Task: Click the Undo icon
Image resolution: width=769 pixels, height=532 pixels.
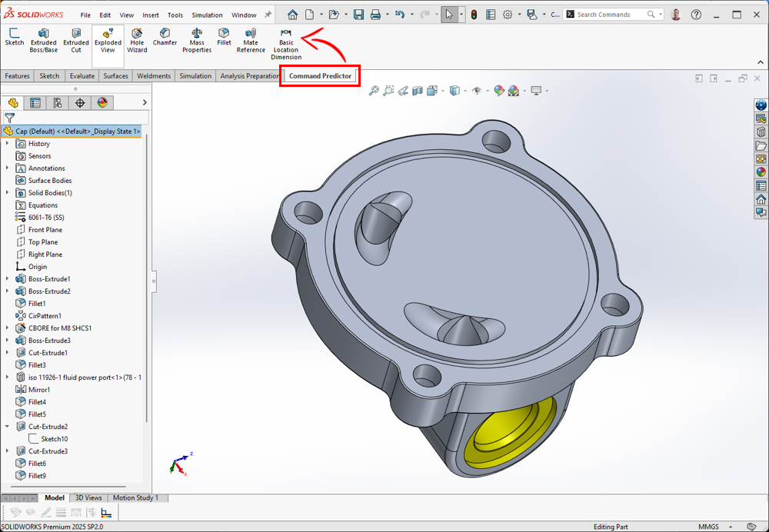Action: 400,15
